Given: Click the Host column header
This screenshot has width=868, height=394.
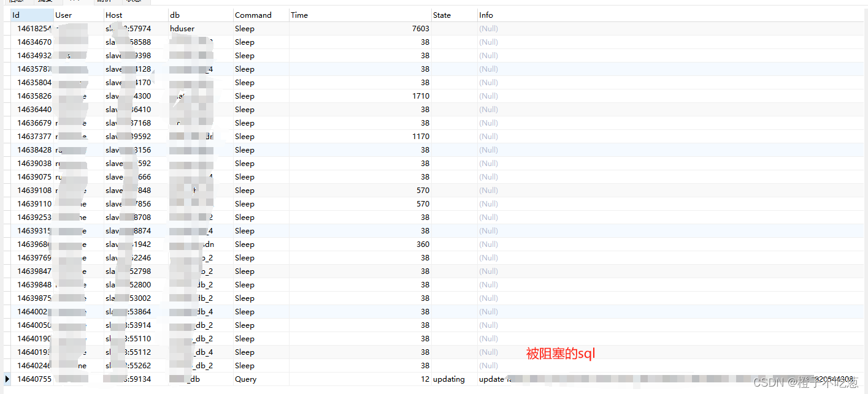Looking at the screenshot, I should coord(136,15).
